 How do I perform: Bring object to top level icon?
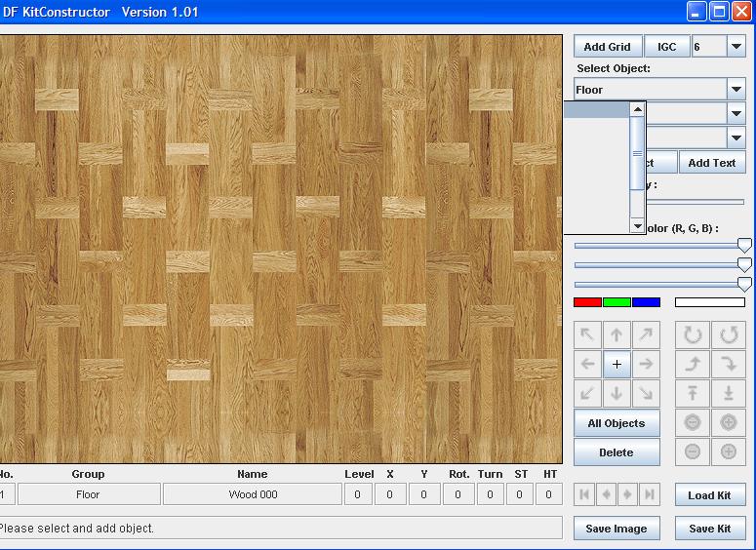(693, 393)
